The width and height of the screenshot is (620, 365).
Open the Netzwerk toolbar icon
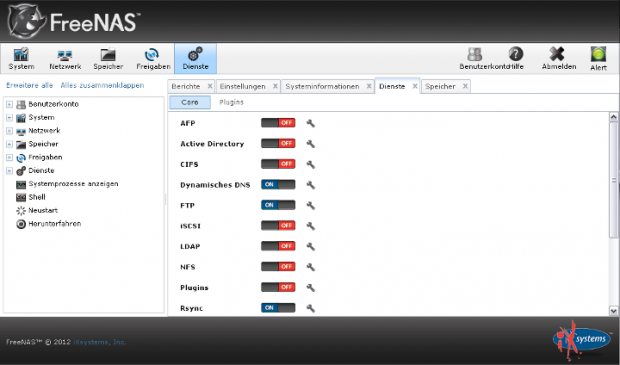(x=65, y=59)
